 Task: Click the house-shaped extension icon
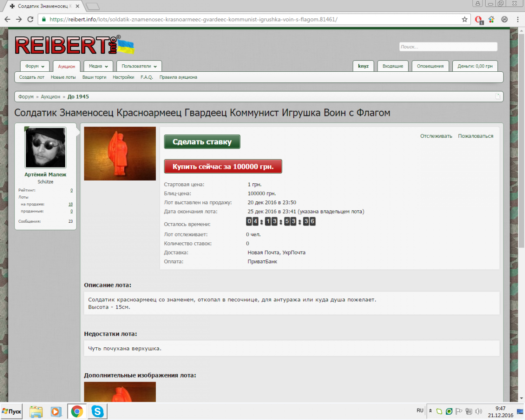coord(491,19)
